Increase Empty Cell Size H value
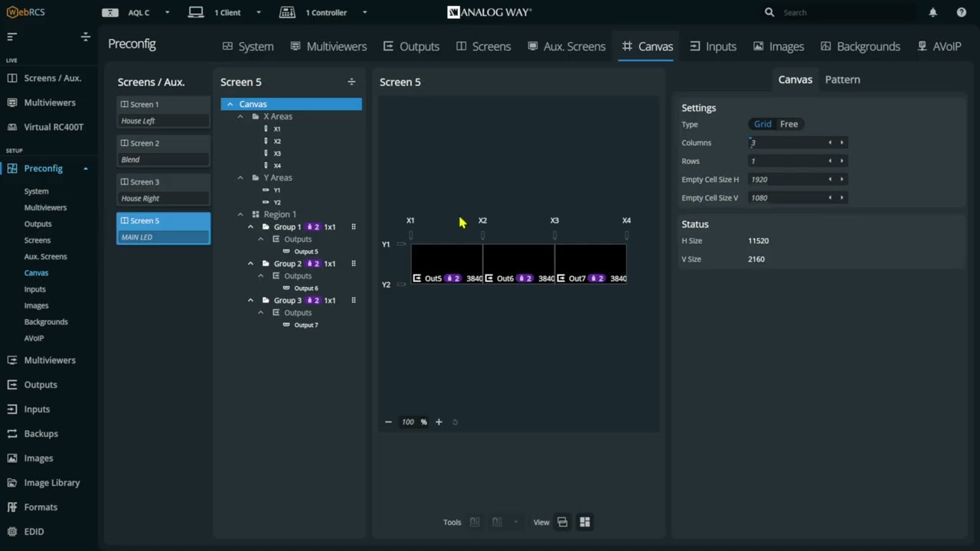The width and height of the screenshot is (980, 551). (841, 179)
